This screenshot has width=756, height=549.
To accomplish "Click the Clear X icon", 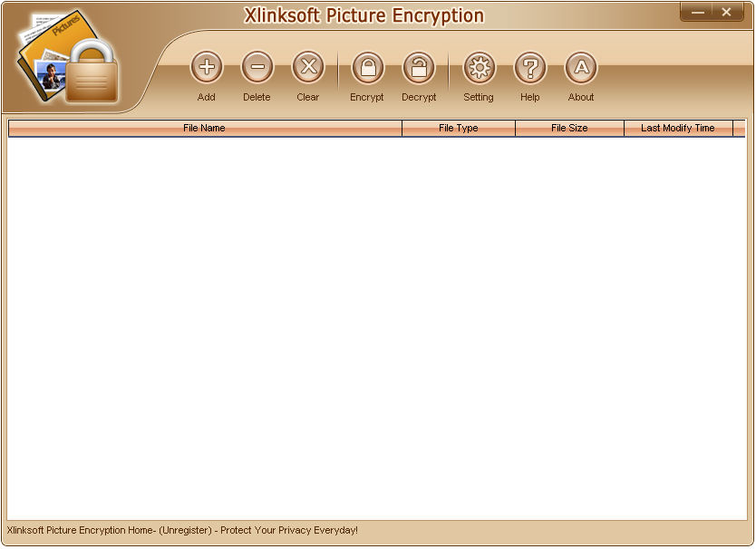I will (308, 67).
